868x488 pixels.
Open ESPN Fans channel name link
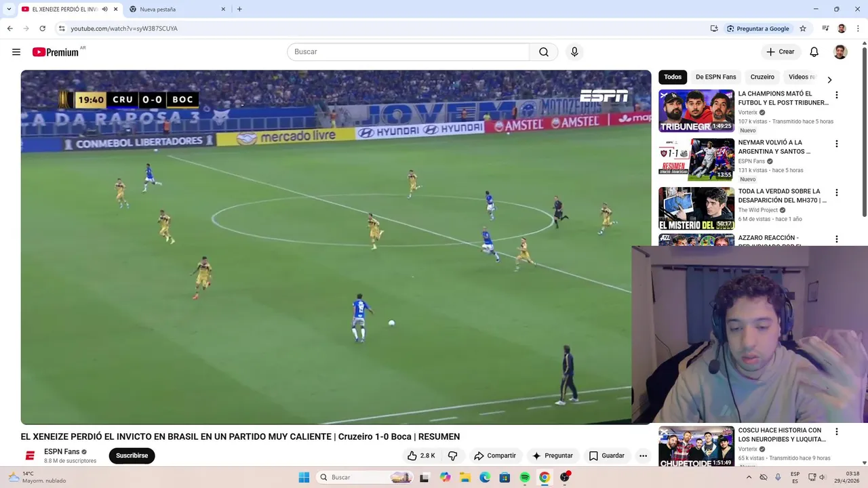pos(62,451)
